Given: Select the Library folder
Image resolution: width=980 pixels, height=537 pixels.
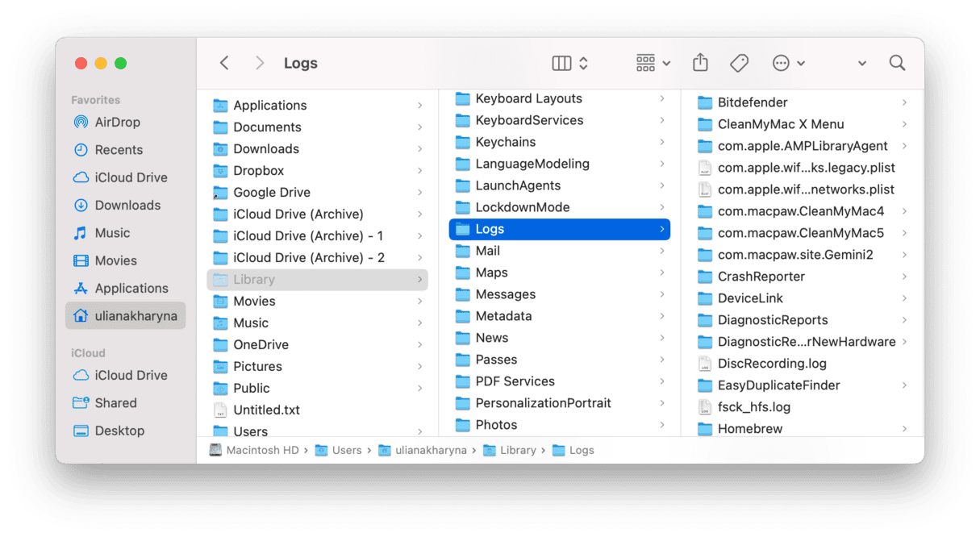Looking at the screenshot, I should pyautogui.click(x=318, y=280).
